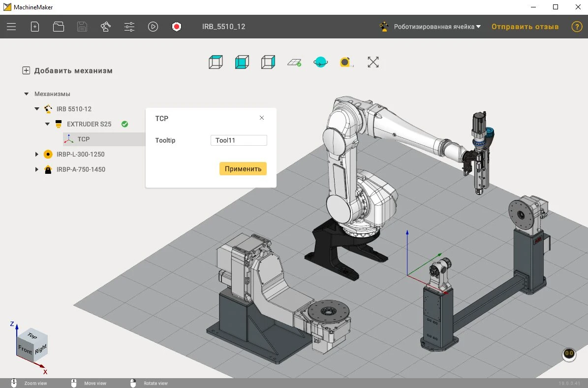Toggle the floor grid visibility
This screenshot has width=588, height=388.
coord(294,62)
